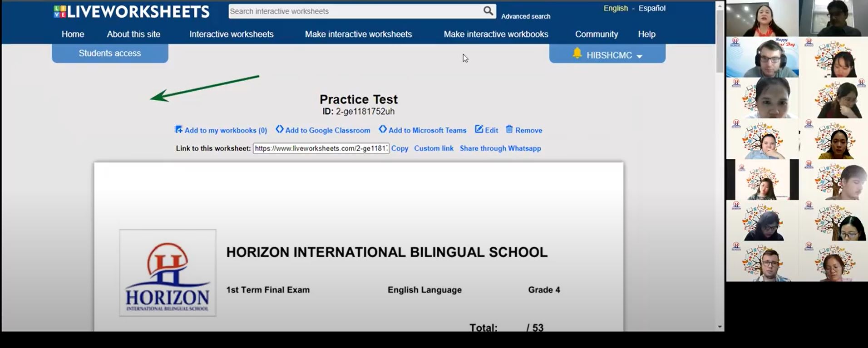The image size is (868, 348).
Task: Click Add to Microsoft Teams link
Action: pyautogui.click(x=427, y=130)
